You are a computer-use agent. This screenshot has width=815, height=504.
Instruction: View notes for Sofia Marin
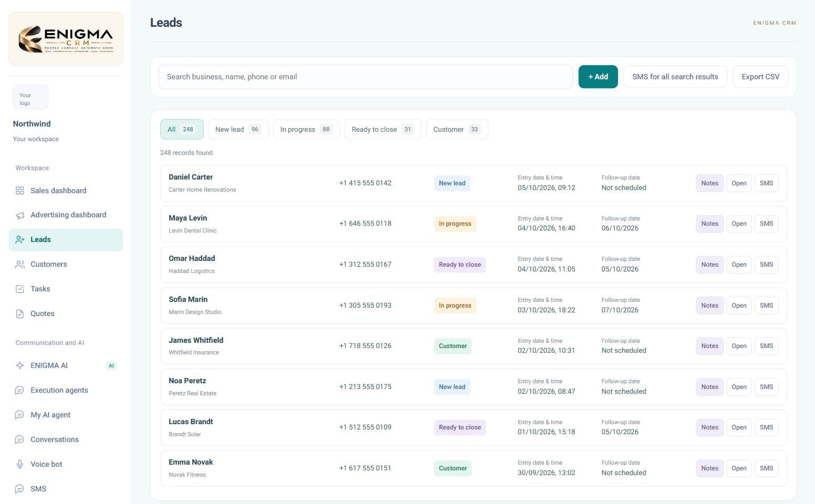click(710, 306)
